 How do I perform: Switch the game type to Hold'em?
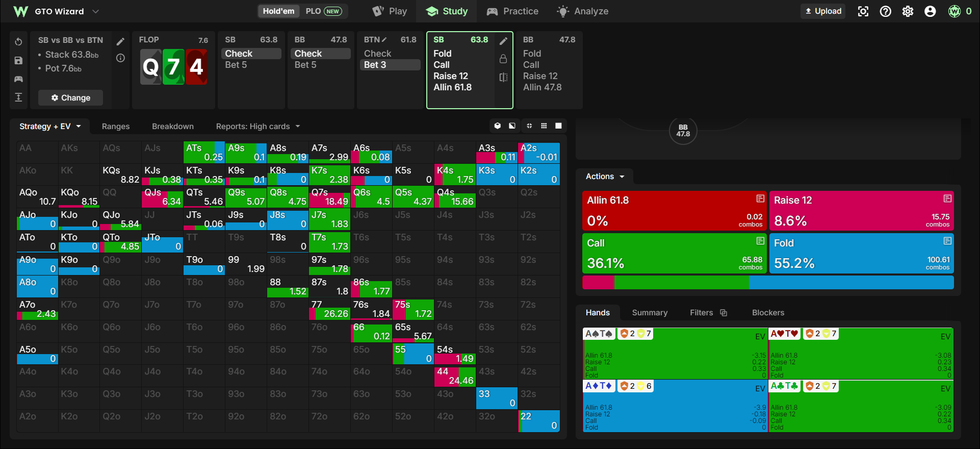278,11
